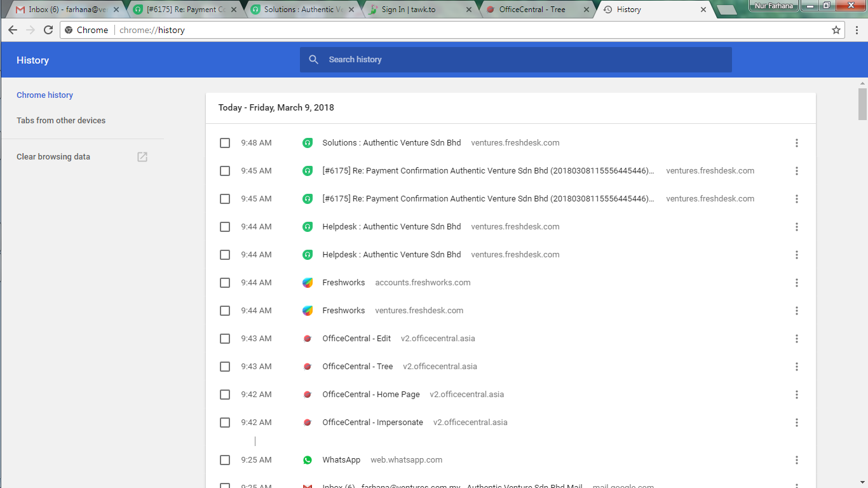Select checkbox for Freshworks accounts.freshworks.com entry
The image size is (868, 488).
coord(225,283)
